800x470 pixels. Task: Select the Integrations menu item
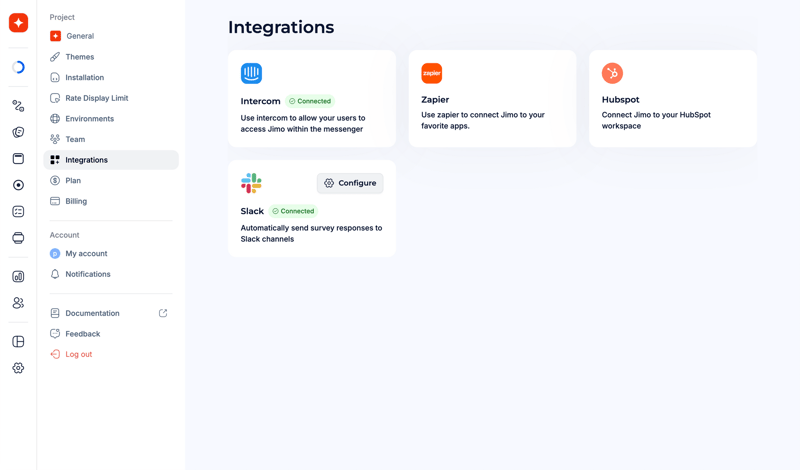(x=111, y=160)
